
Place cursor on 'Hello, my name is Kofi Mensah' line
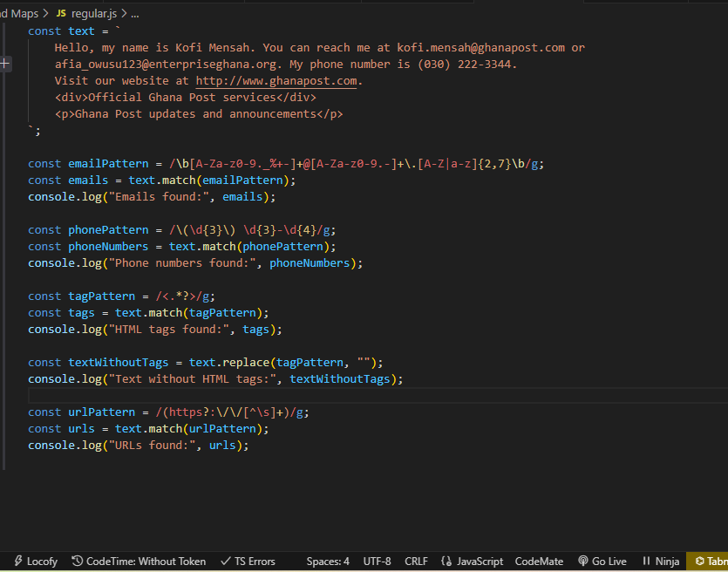pyautogui.click(x=319, y=48)
